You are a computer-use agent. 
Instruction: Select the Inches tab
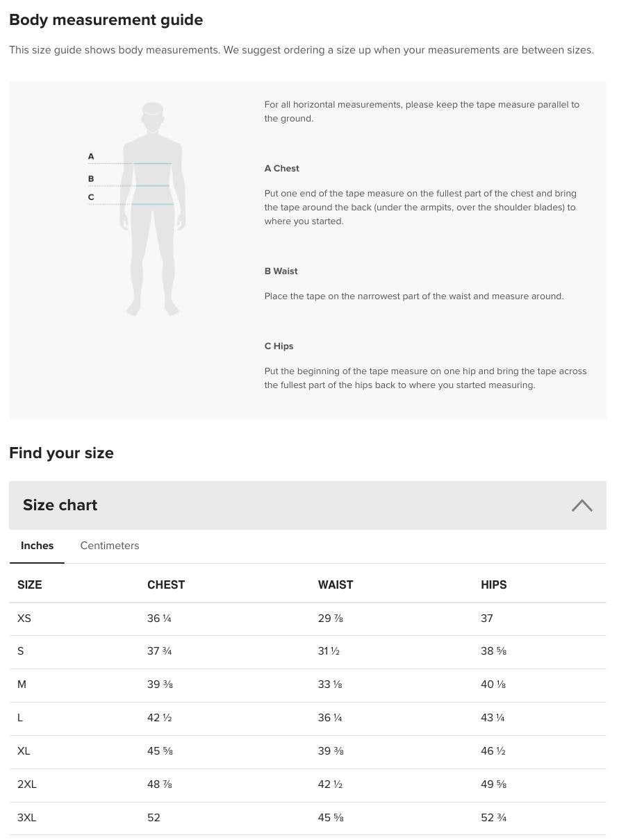[x=37, y=546]
